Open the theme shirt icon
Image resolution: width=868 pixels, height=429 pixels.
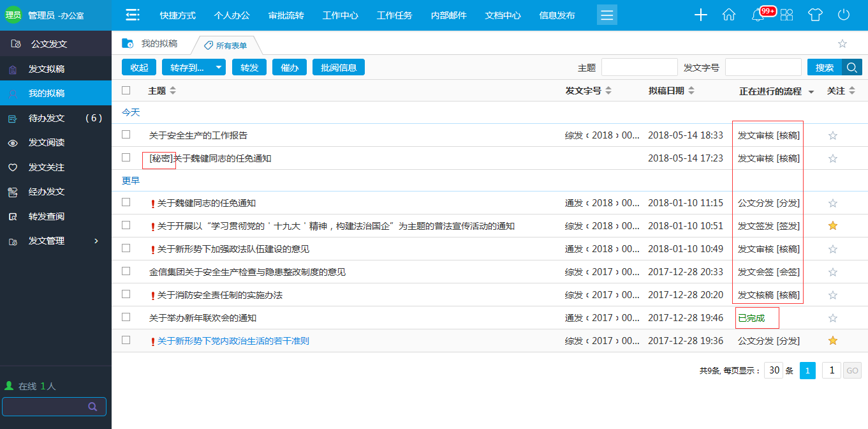pos(815,15)
